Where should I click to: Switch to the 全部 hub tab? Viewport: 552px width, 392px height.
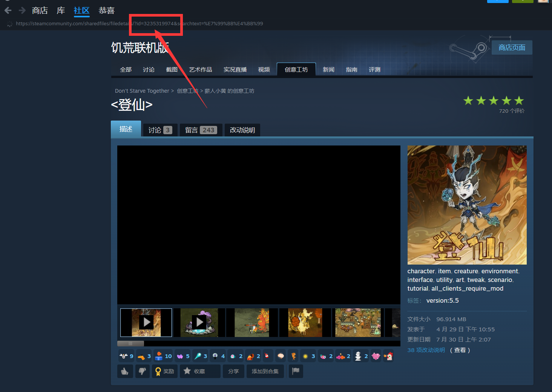pos(126,70)
